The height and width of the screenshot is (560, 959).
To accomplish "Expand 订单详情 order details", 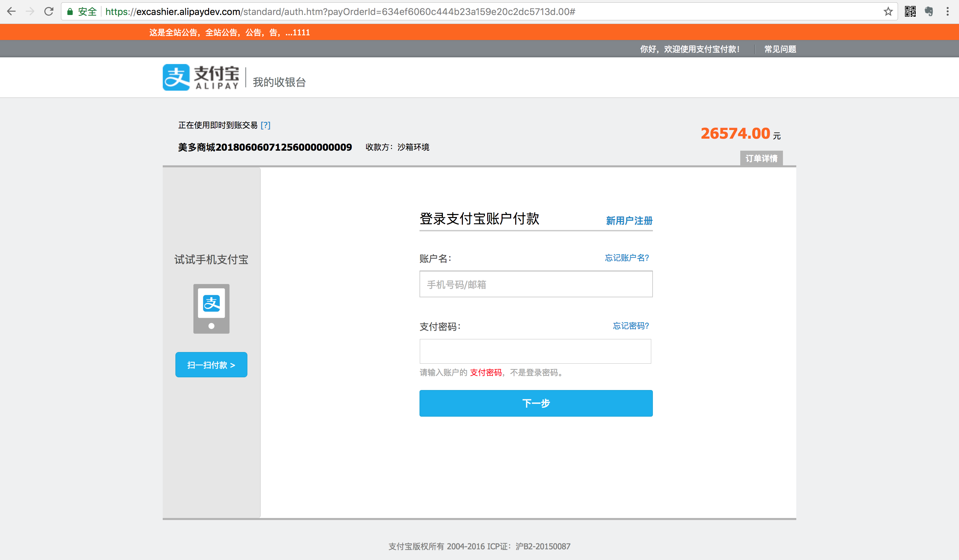I will (761, 158).
